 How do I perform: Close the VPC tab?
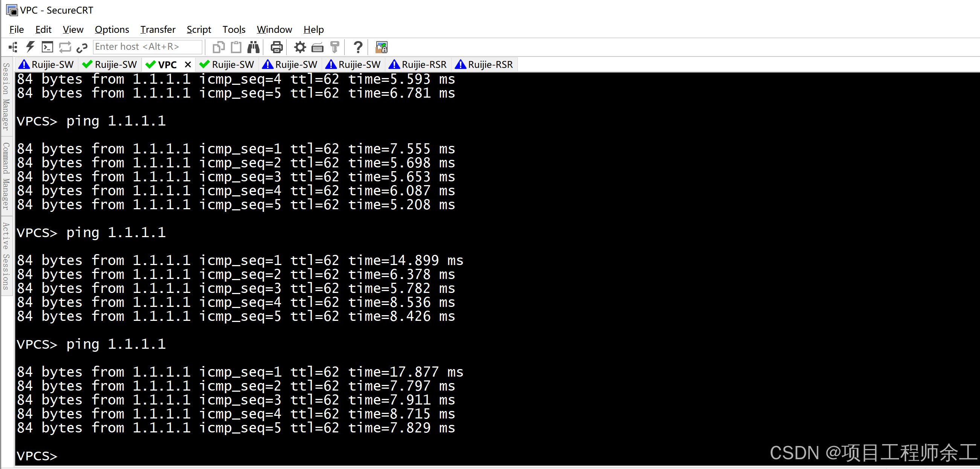pyautogui.click(x=188, y=65)
